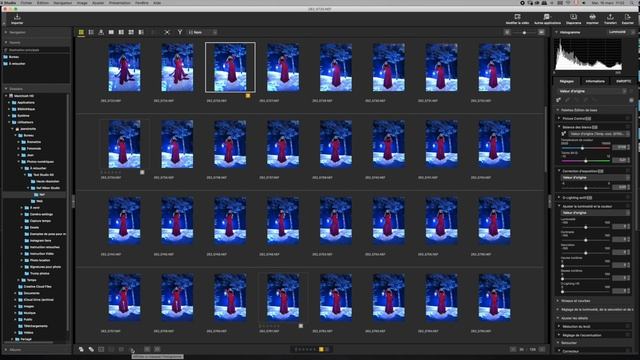Screen dimensions: 640x360
Task: Click the Exporter icon
Action: click(x=628, y=19)
